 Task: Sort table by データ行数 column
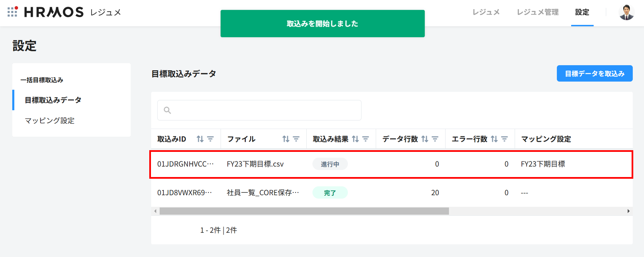point(425,139)
